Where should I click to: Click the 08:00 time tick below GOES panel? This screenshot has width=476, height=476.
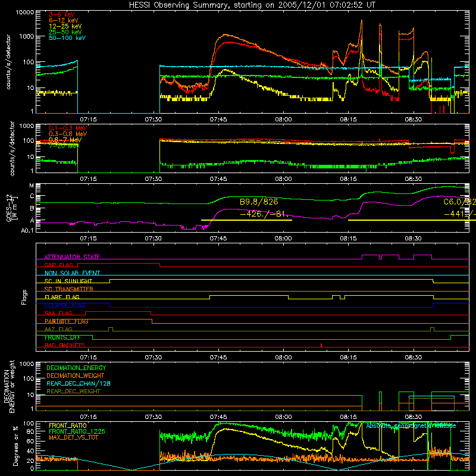click(283, 239)
